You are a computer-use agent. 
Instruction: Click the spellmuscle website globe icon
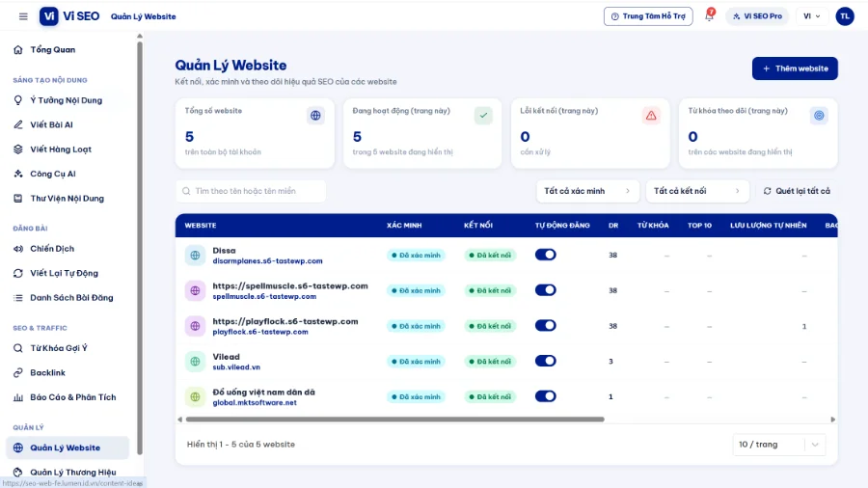195,291
